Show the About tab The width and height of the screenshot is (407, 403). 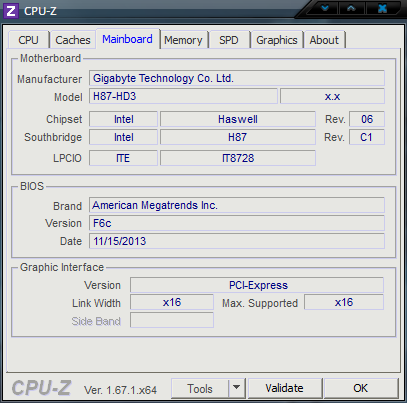pos(324,40)
